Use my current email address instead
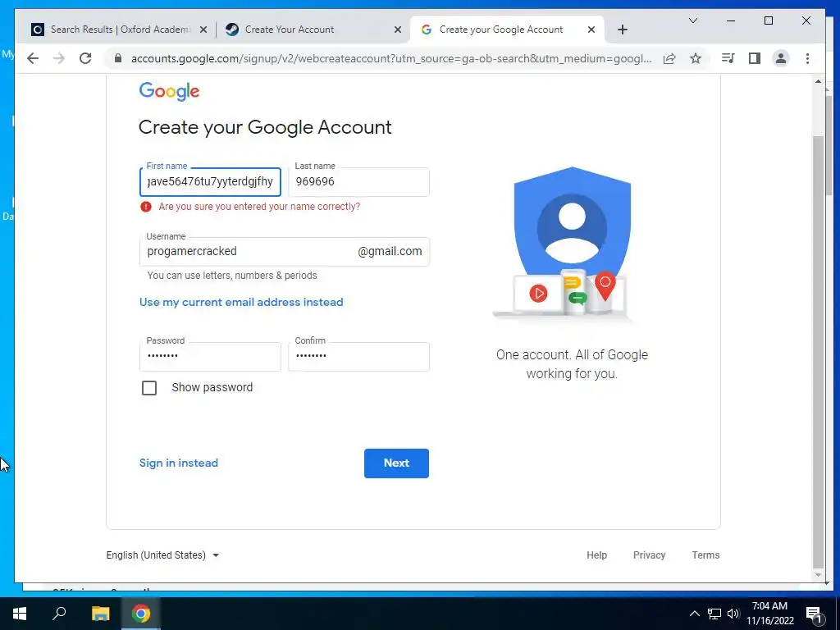Screen dimensions: 840x630 (241, 302)
